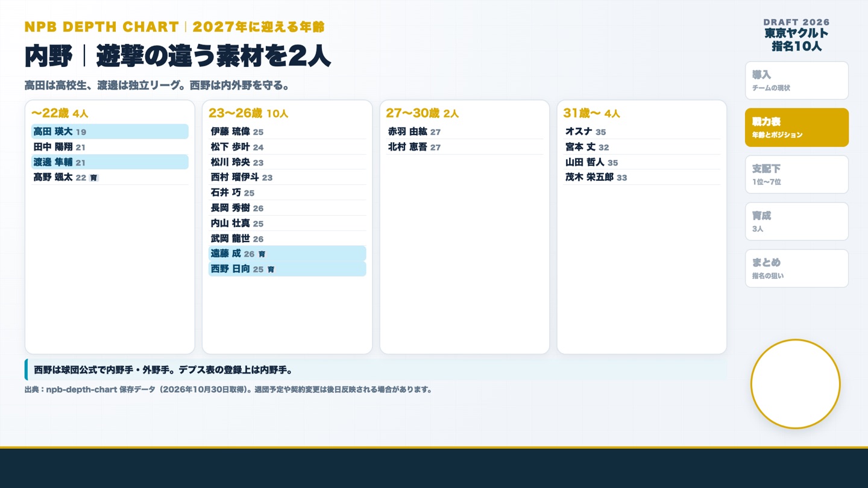This screenshot has height=488, width=868.
Task: Click player 松川 玲央 23
Action: tap(287, 162)
